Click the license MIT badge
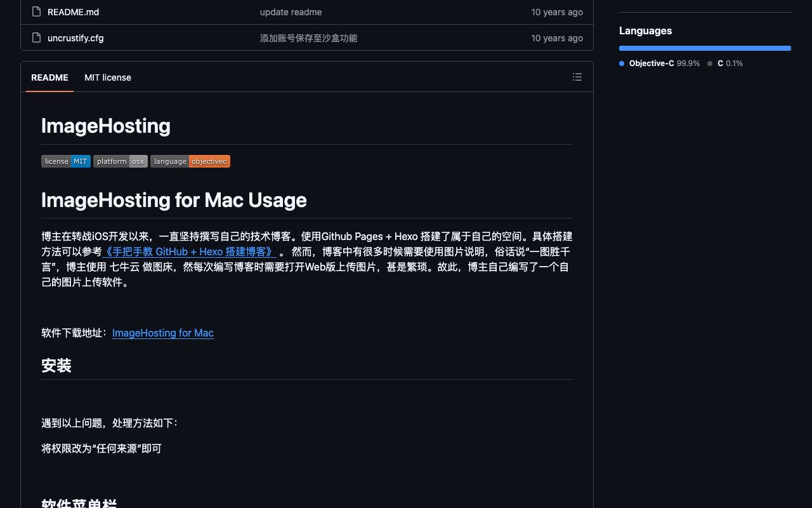The image size is (812, 508). [66, 161]
